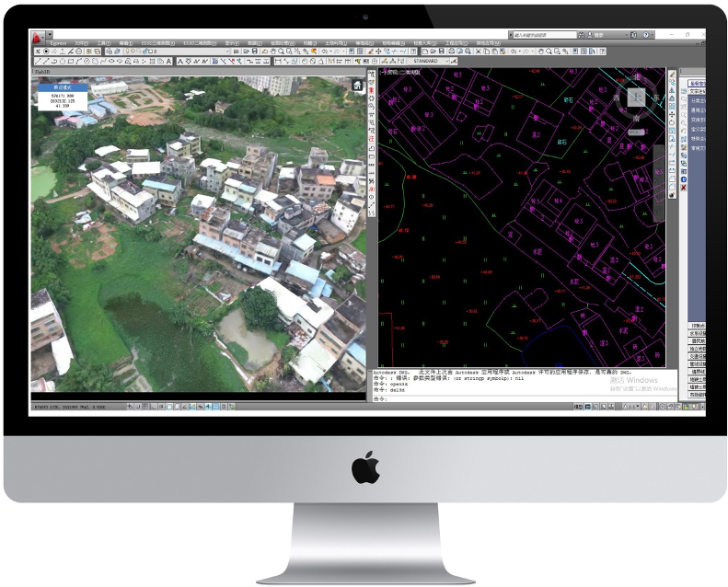Open the 文件 (File) menu
Image resolution: width=728 pixels, height=587 pixels.
point(82,43)
